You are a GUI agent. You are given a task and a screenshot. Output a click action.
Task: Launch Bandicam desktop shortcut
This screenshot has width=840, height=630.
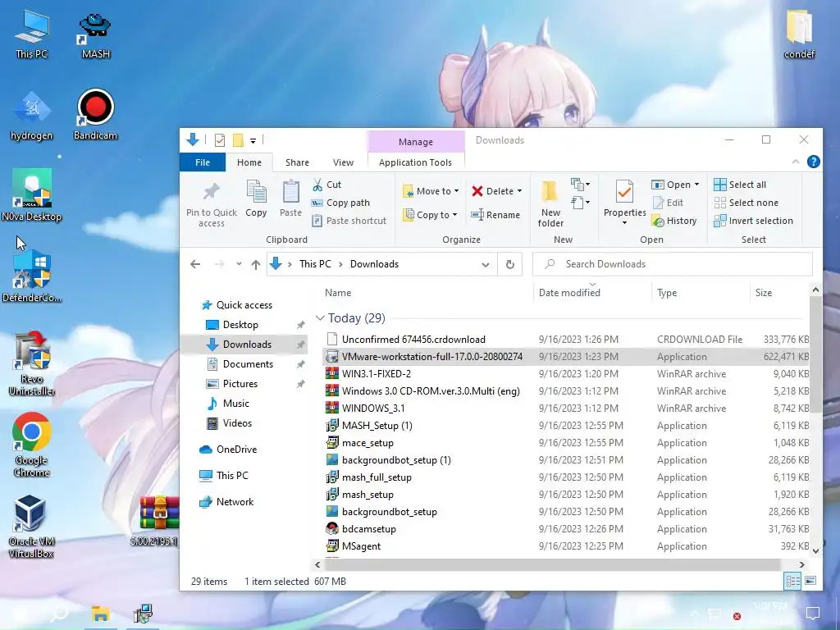pos(95,115)
